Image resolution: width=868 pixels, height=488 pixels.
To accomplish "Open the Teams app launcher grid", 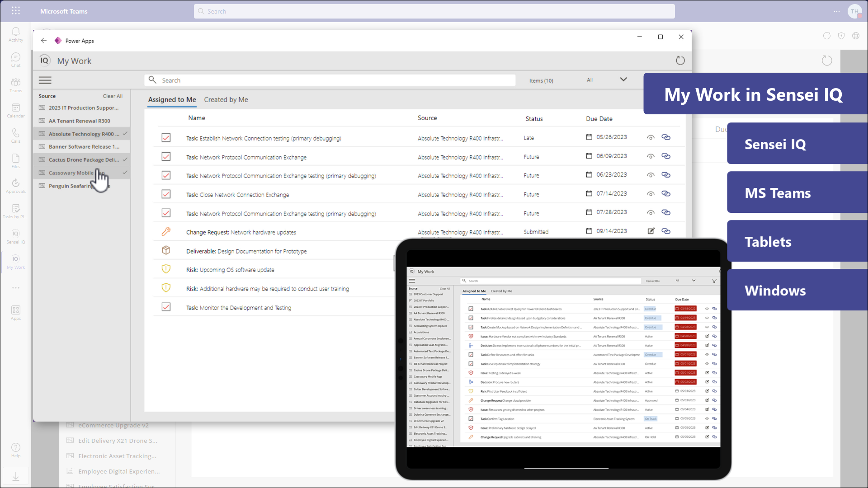I will tap(16, 11).
